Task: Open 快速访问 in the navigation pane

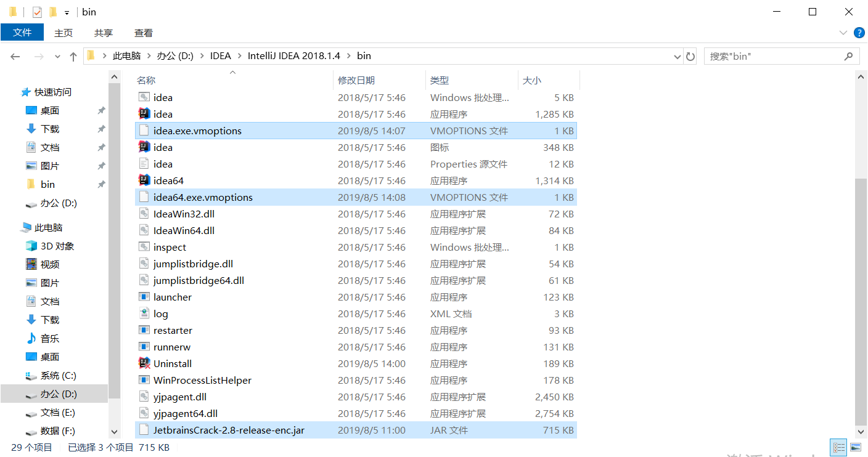Action: pos(53,92)
